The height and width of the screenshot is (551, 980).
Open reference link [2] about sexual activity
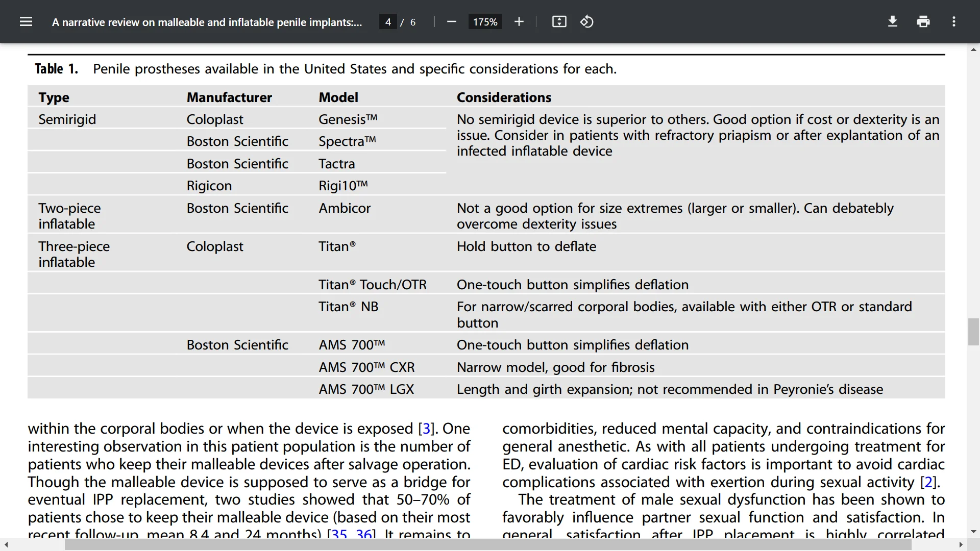pyautogui.click(x=927, y=482)
